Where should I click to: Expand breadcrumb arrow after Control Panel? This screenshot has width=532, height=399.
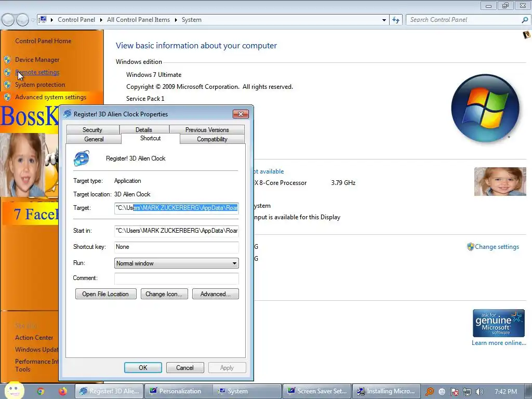pyautogui.click(x=101, y=20)
